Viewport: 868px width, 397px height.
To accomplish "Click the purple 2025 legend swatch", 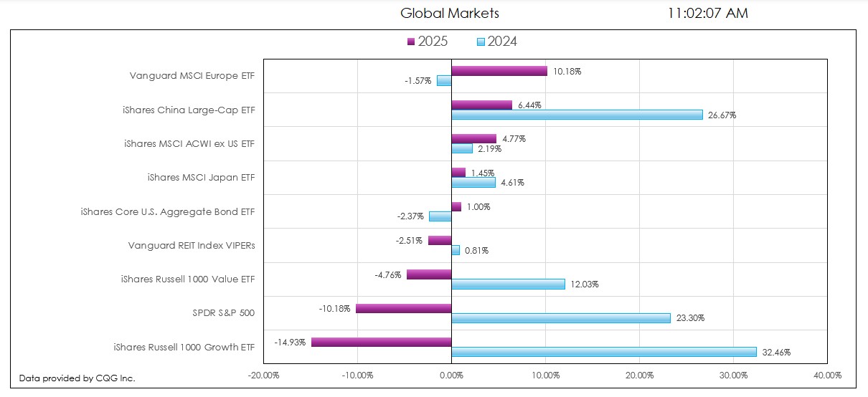I will click(410, 42).
